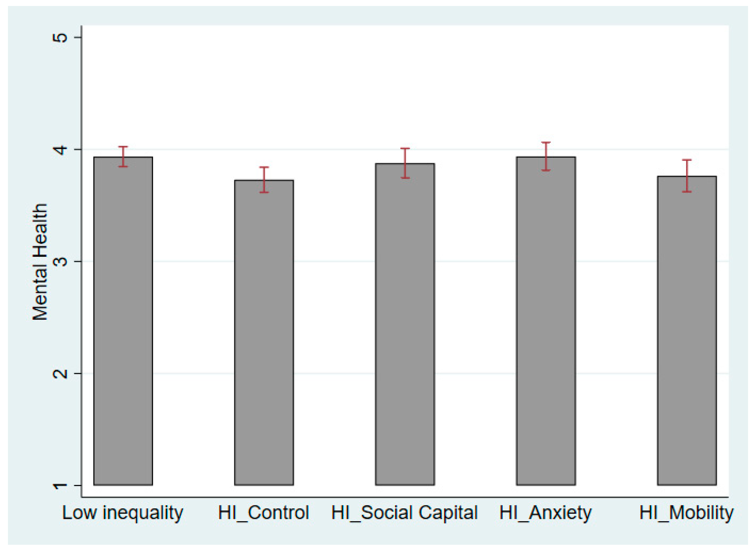Viewport: 756px width, 554px height.
Task: Click the "HI_Control" axis label
Action: [263, 513]
